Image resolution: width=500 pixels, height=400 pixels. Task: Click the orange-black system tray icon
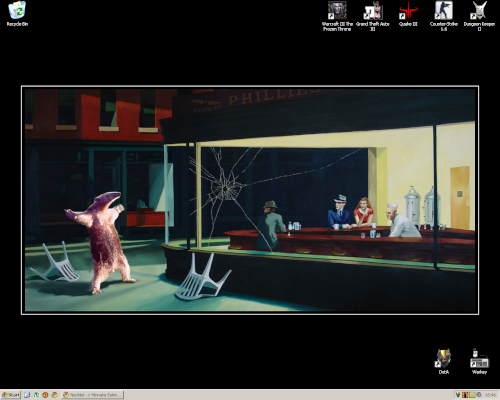465,395
